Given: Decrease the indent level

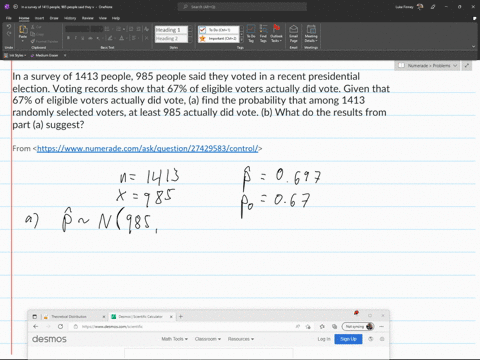Looking at the screenshot, I should 131,29.
